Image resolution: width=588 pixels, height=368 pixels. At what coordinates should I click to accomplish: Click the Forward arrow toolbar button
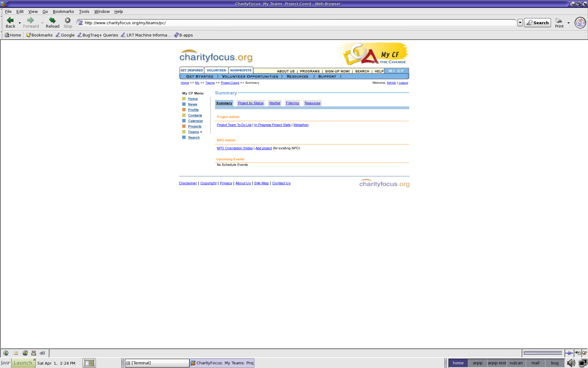click(31, 23)
